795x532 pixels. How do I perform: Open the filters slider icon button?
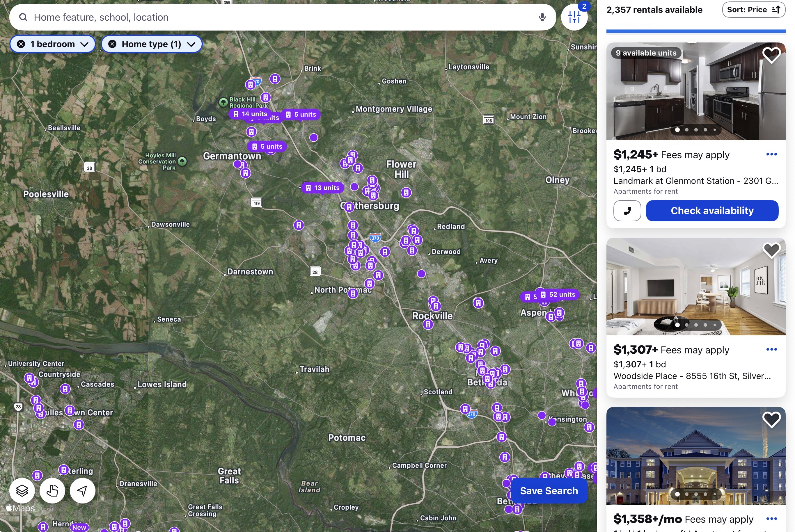[574, 17]
